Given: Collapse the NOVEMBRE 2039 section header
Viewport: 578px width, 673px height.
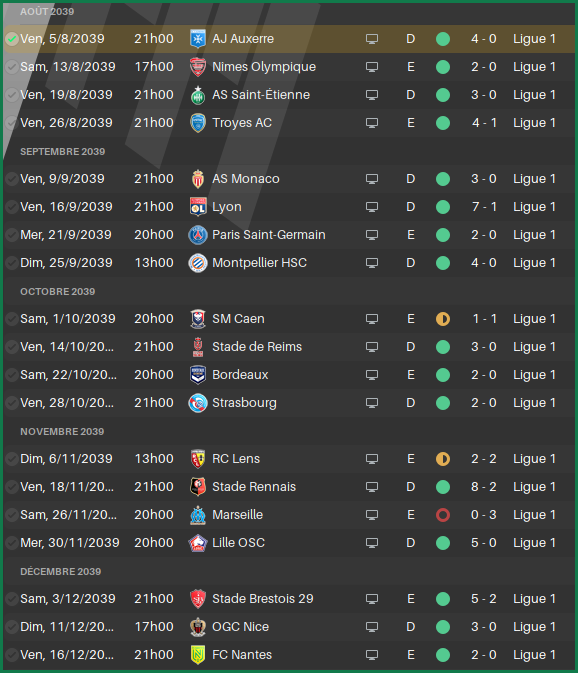Looking at the screenshot, I should tap(62, 431).
